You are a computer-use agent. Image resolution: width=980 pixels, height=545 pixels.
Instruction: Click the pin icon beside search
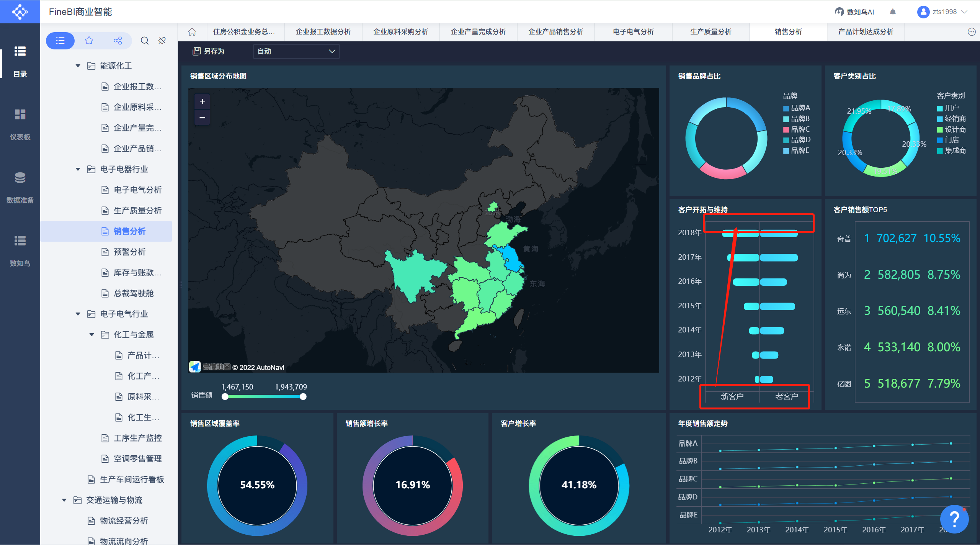(x=162, y=41)
